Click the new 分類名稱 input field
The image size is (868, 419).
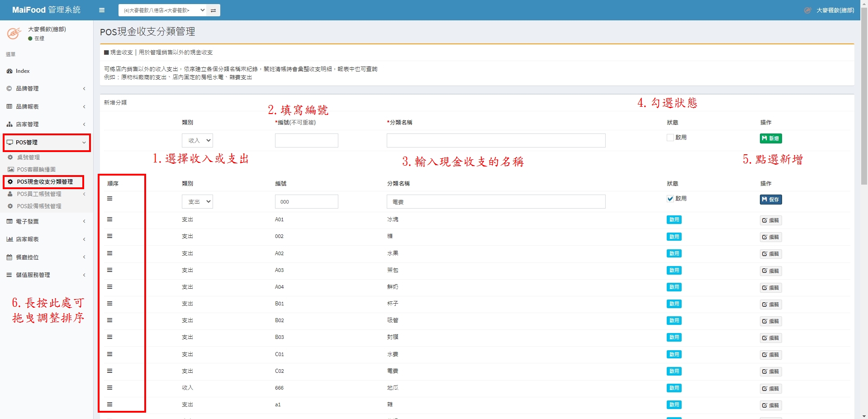coord(496,141)
